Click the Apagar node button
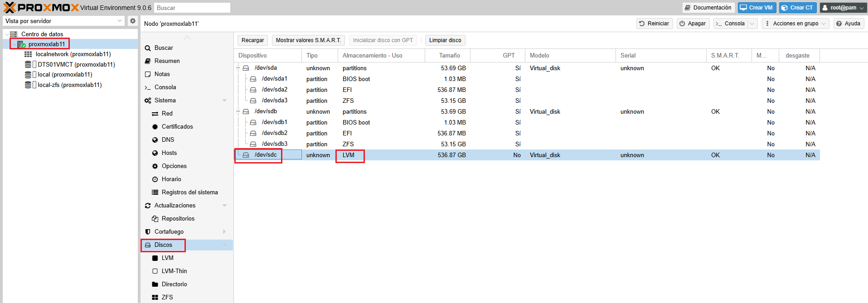The image size is (868, 303). tap(693, 24)
